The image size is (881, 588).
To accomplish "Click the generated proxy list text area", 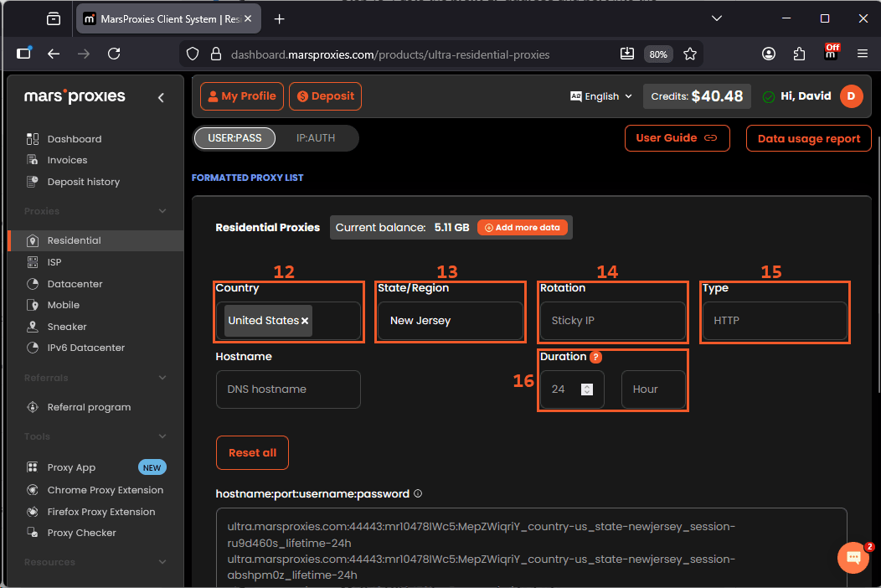I will (x=531, y=548).
